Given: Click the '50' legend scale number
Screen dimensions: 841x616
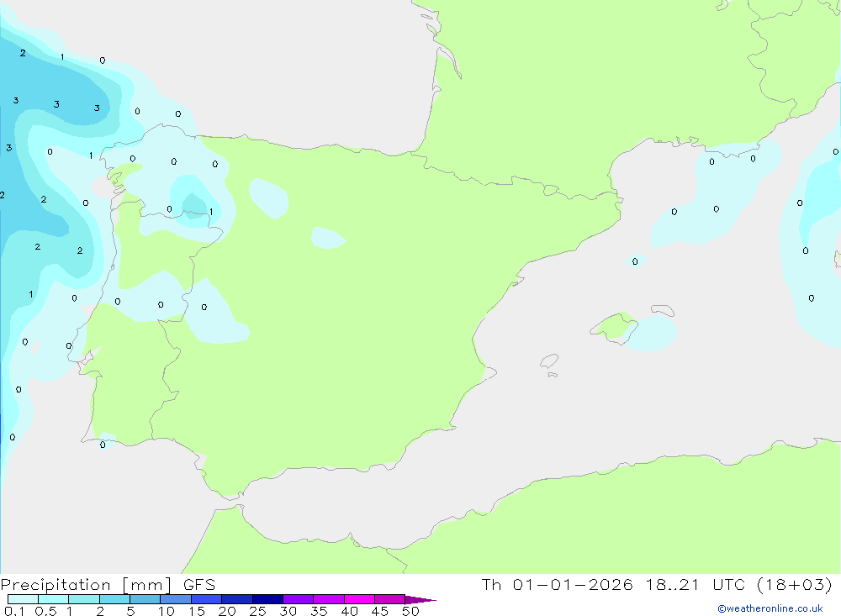Looking at the screenshot, I should point(410,611).
